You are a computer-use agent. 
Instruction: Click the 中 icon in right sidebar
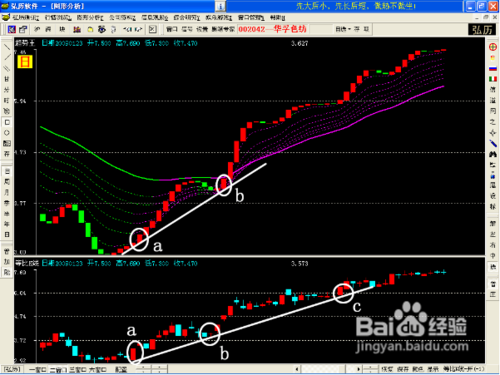(x=493, y=256)
